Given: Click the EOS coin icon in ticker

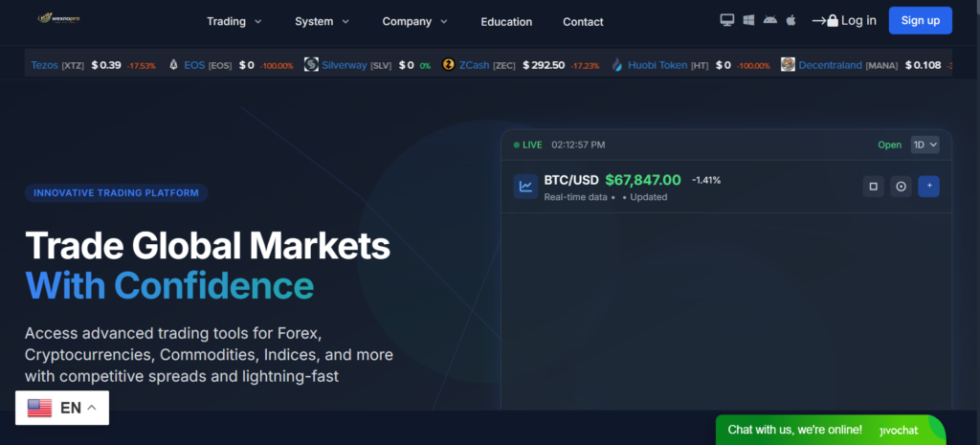Looking at the screenshot, I should pyautogui.click(x=174, y=65).
